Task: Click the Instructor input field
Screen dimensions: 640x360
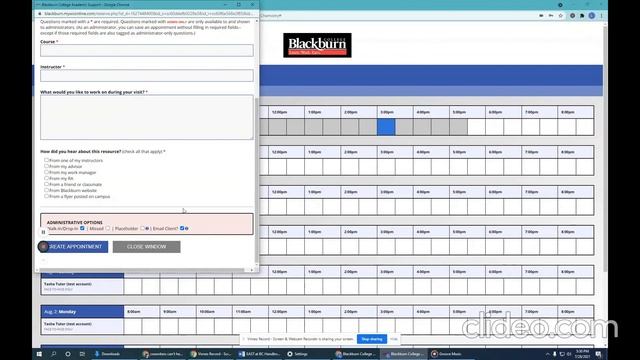Action: [x=147, y=76]
